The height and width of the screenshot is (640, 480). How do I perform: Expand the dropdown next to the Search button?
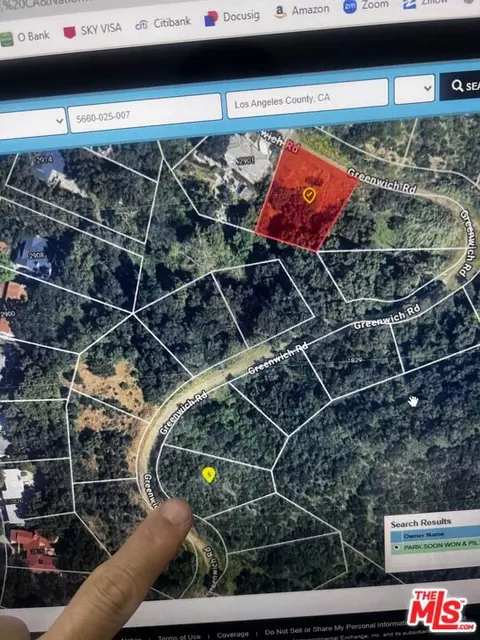414,89
